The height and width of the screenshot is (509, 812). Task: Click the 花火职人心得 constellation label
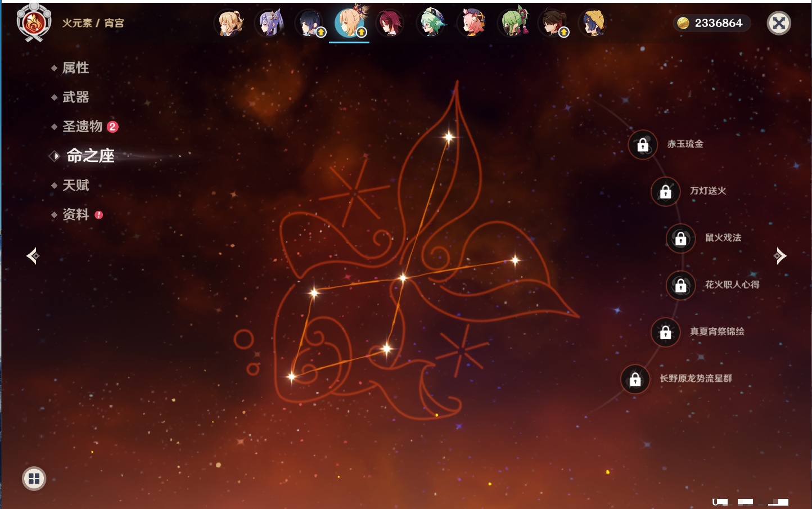coord(732,285)
